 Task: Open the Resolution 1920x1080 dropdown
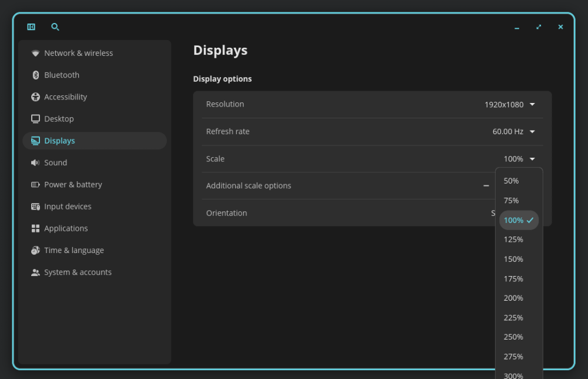coord(509,105)
